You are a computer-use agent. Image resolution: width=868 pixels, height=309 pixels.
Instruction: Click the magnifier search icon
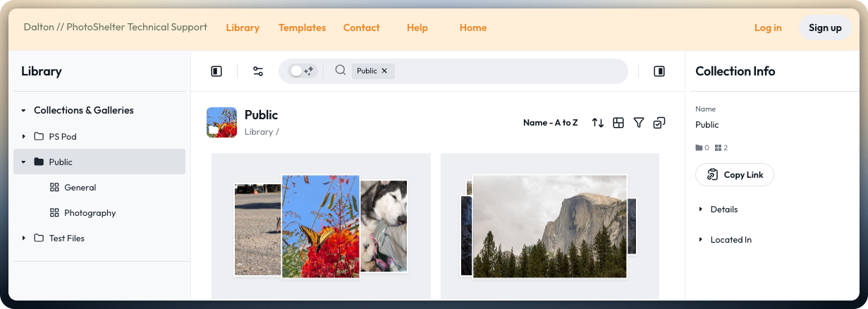341,71
